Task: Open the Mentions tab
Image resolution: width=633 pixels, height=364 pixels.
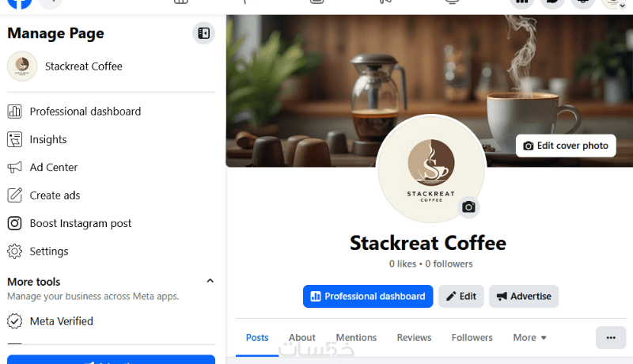Action: point(356,338)
